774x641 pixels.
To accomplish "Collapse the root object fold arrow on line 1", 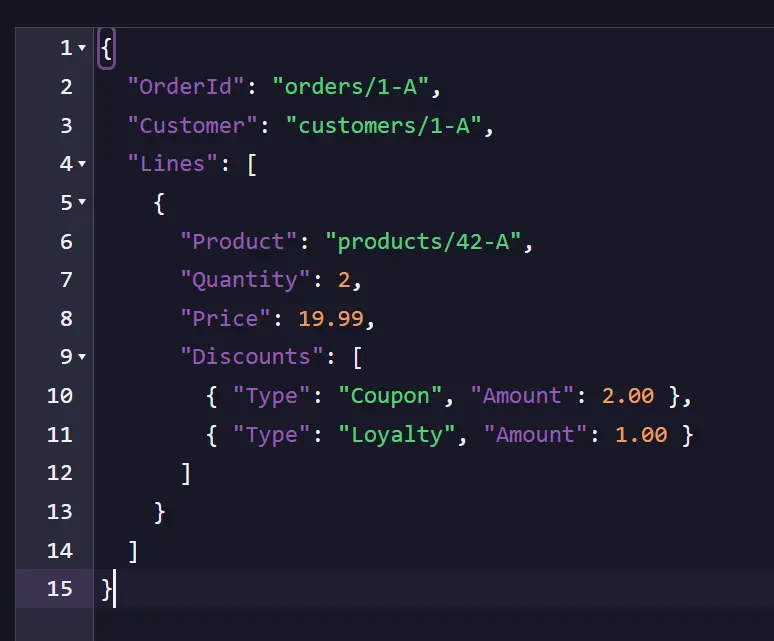I will coord(82,48).
